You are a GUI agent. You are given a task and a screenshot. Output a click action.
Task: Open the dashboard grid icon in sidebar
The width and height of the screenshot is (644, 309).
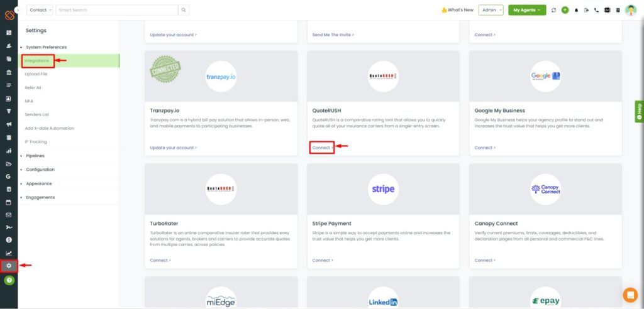pos(9,33)
